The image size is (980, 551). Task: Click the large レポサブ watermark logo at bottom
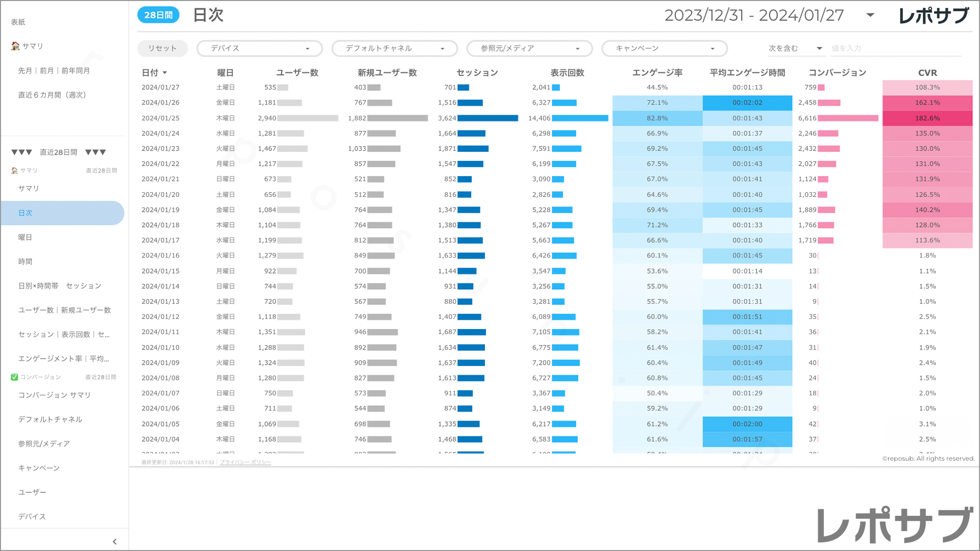(x=894, y=525)
